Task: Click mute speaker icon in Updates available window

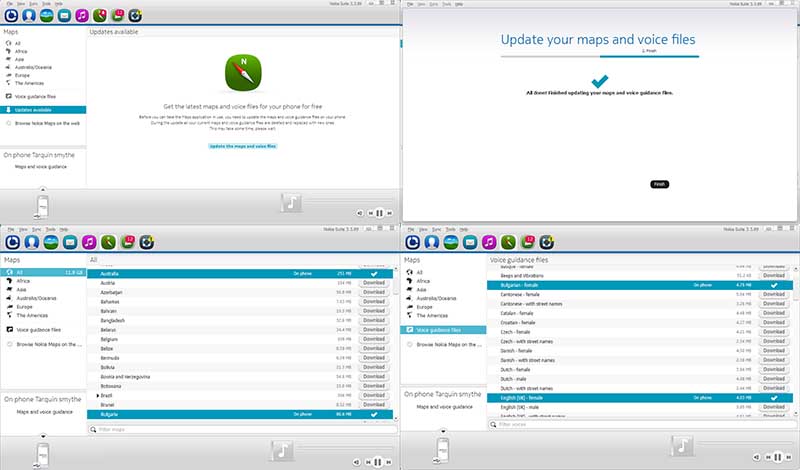Action: tap(360, 213)
